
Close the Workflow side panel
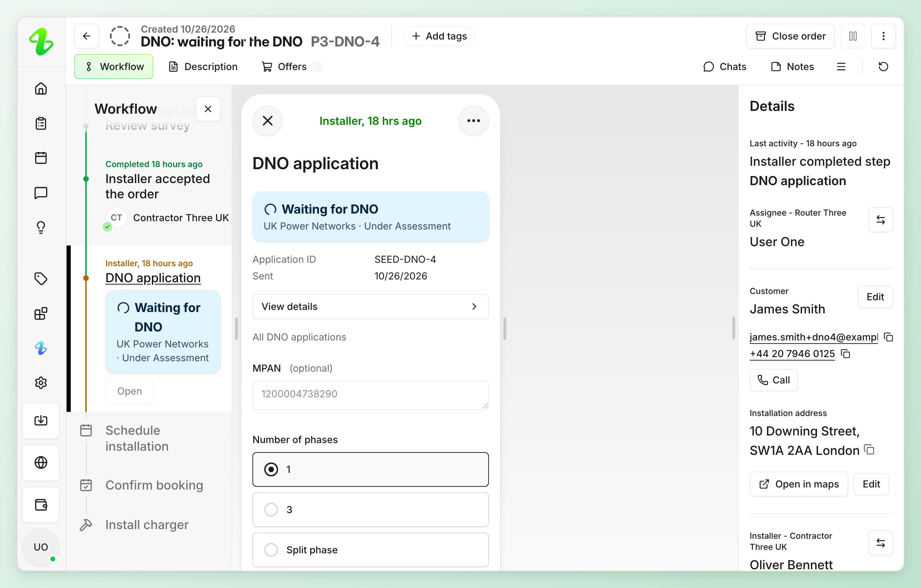coord(208,109)
